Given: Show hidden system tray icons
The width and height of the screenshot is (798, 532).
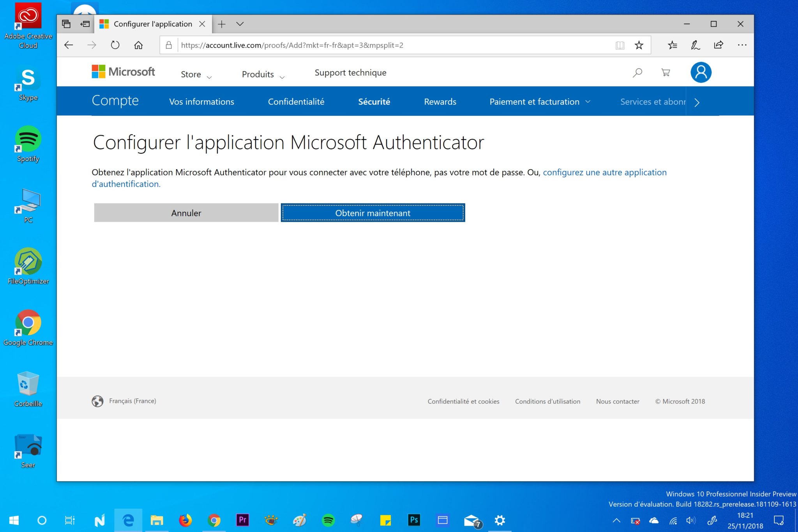Looking at the screenshot, I should (616, 520).
